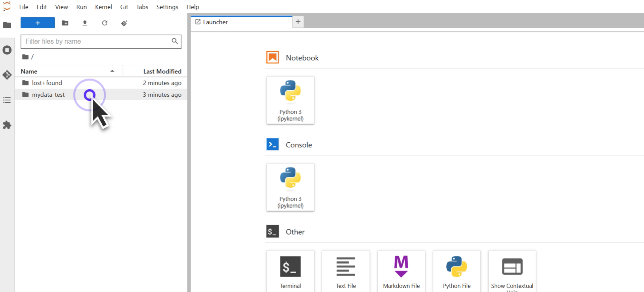Select the mydata-test folder
The width and height of the screenshot is (644, 292).
(101, 95)
